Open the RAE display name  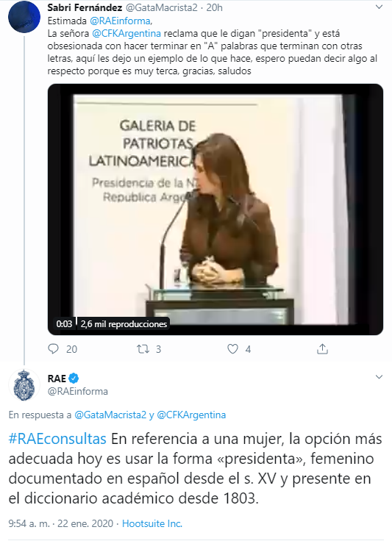pyautogui.click(x=57, y=379)
